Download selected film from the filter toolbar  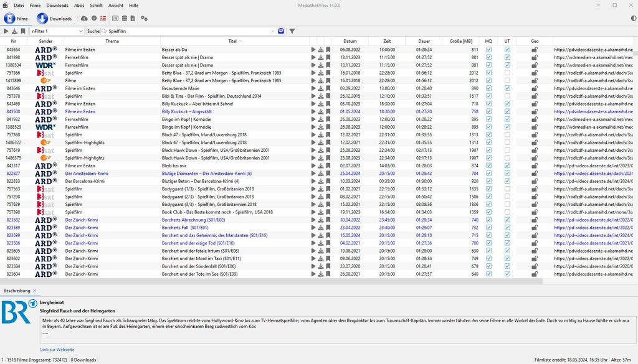pos(14,31)
